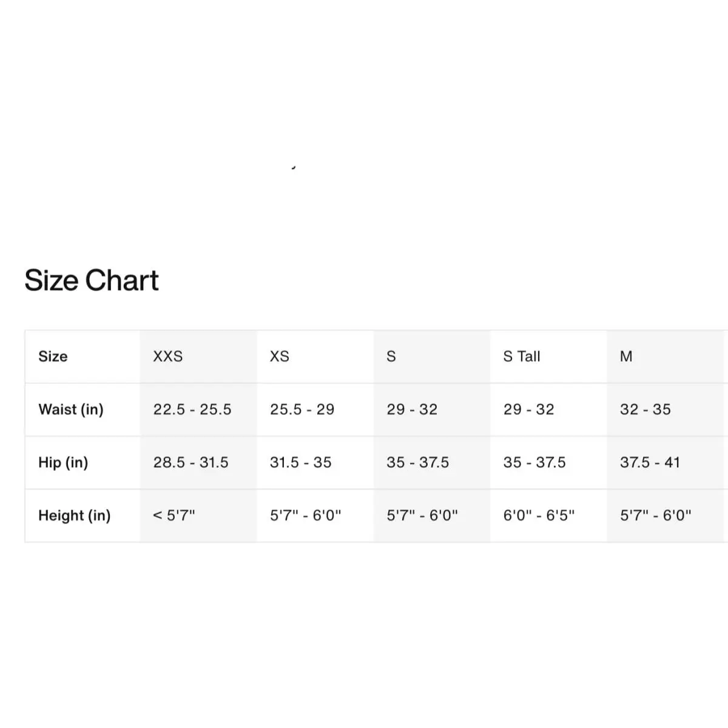Select the XXS size column header

pyautogui.click(x=168, y=357)
